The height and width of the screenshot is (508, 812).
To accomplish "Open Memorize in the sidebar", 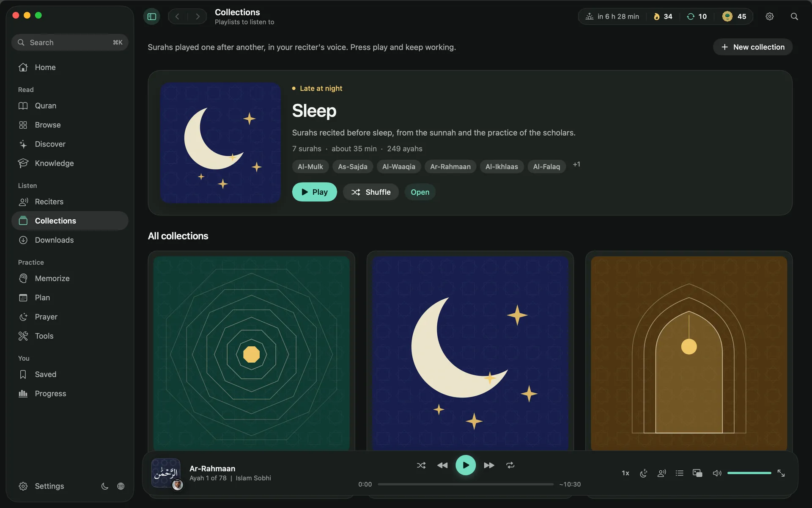I will click(x=70, y=279).
